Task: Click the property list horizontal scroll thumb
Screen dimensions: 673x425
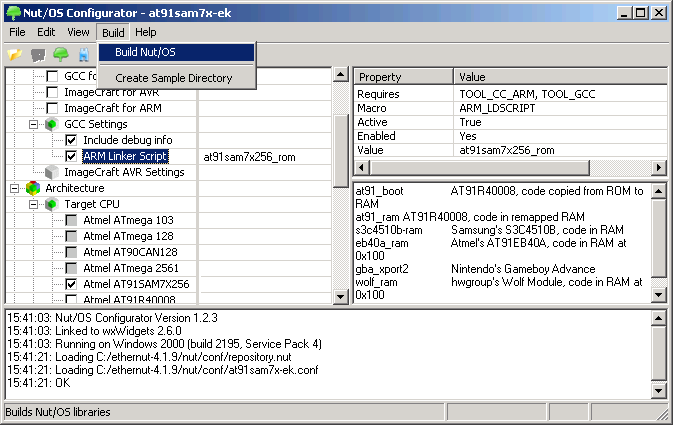Action: 479,167
